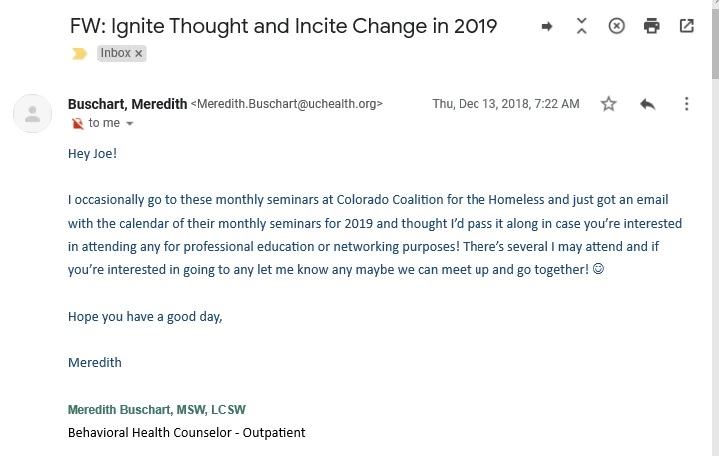Click the Meredith.Buschart@uchealth.org email address
719x456 pixels.
(287, 104)
